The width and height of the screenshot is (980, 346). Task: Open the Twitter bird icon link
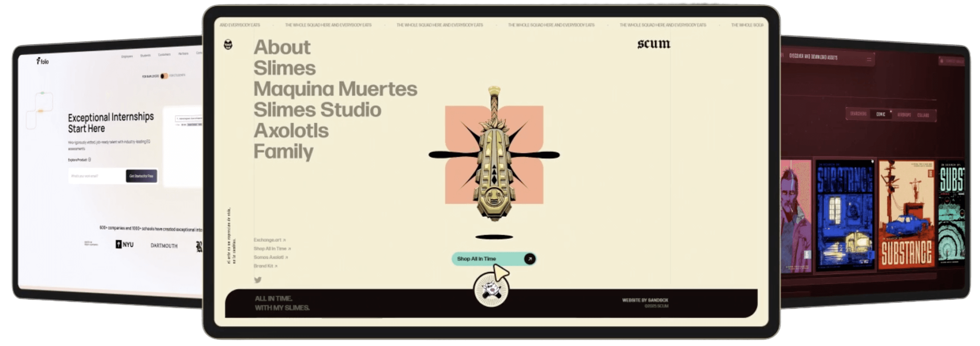tap(258, 280)
